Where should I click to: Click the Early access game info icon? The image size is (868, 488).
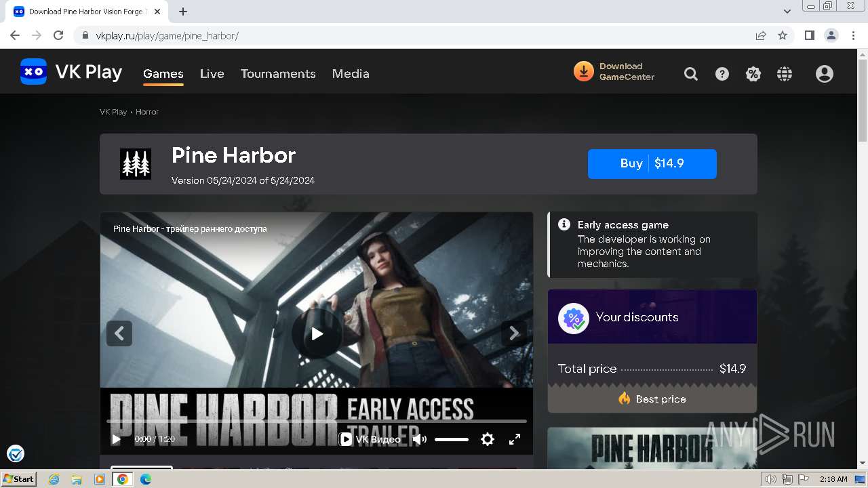[564, 224]
